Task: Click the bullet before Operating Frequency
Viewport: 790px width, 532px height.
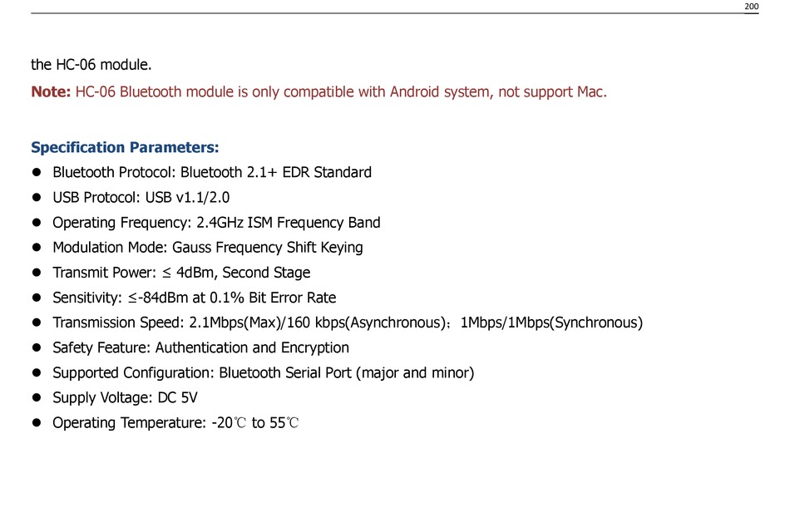Action: click(37, 222)
